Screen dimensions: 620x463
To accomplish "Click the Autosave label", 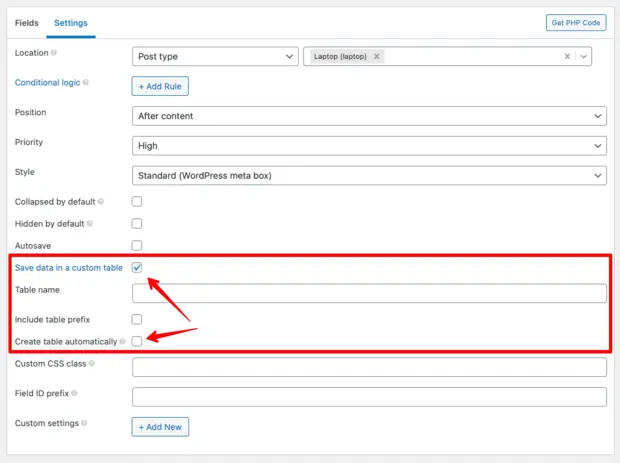I will pyautogui.click(x=33, y=246).
